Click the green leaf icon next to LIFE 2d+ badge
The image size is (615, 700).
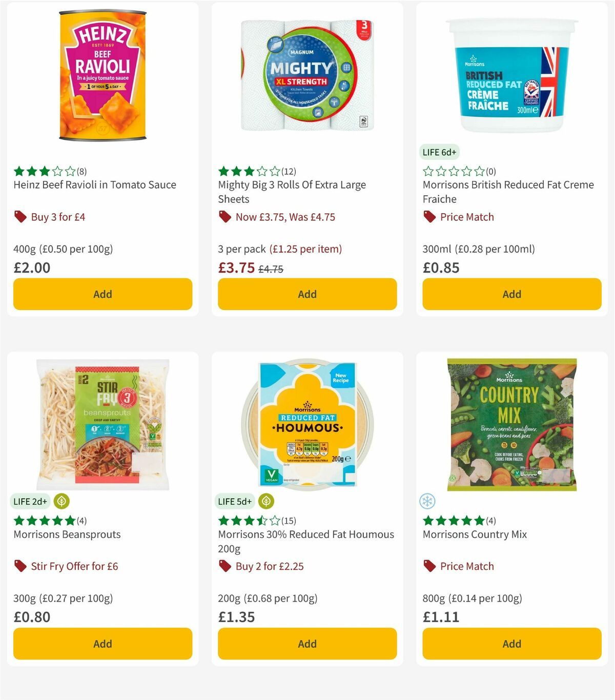coord(61,501)
